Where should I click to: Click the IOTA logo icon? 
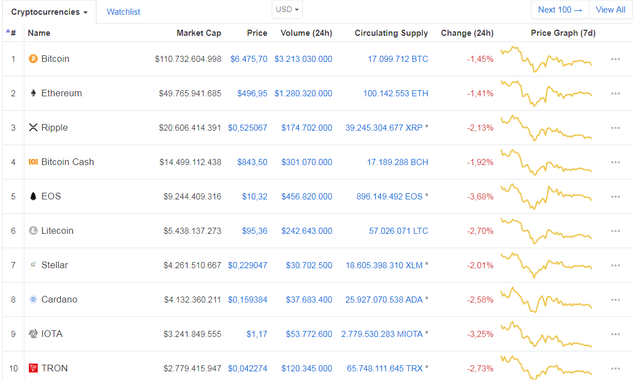33,333
